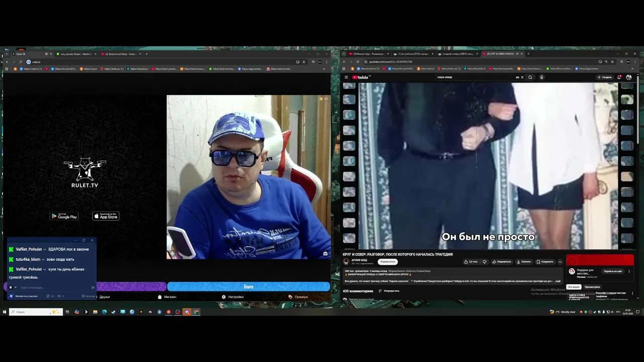Screen dimensions: 644x362
Task: Open the taskbar clock and date
Action: coord(628,312)
